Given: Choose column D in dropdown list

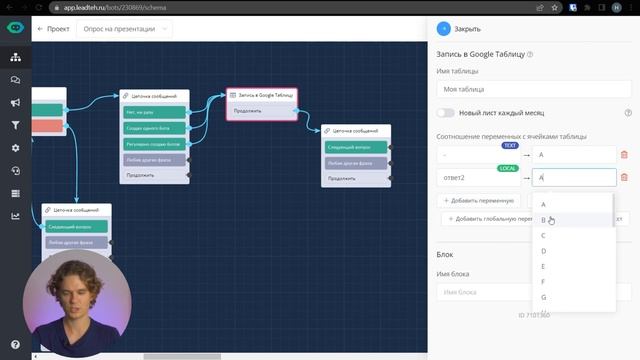Looking at the screenshot, I should (x=573, y=251).
